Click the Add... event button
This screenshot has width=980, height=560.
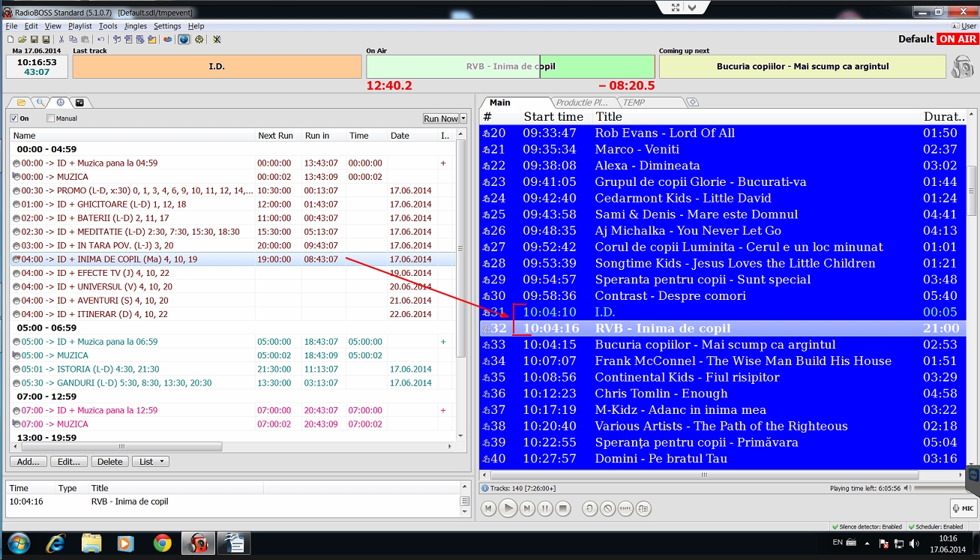pyautogui.click(x=28, y=462)
